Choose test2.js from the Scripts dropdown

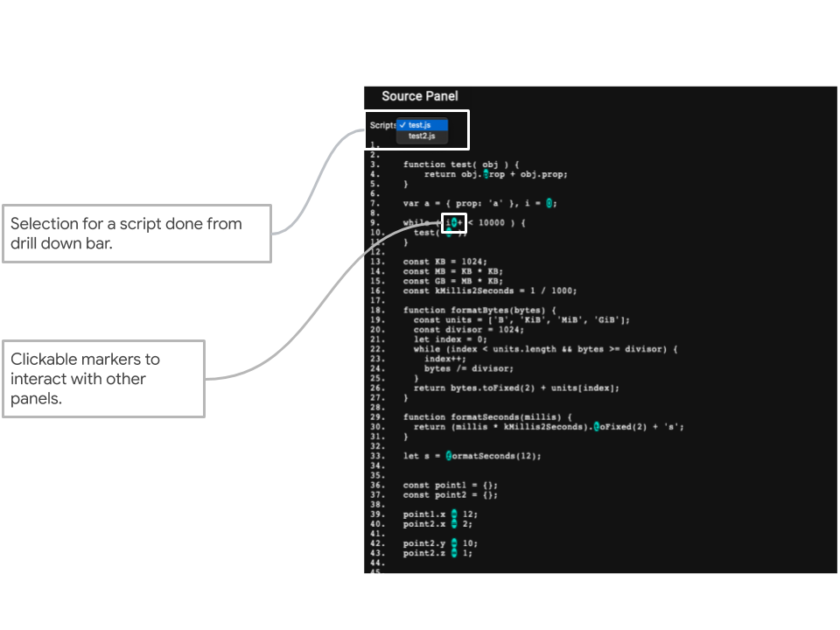423,136
